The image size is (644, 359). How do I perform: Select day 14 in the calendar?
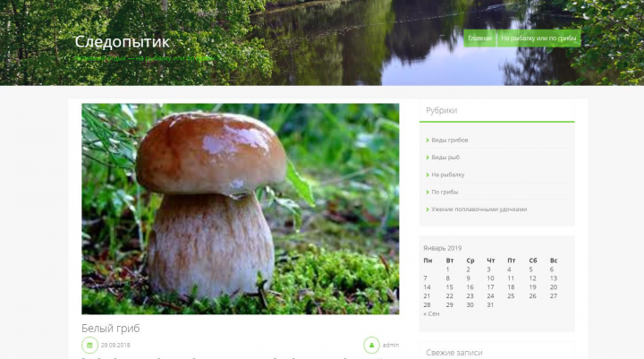tap(427, 287)
